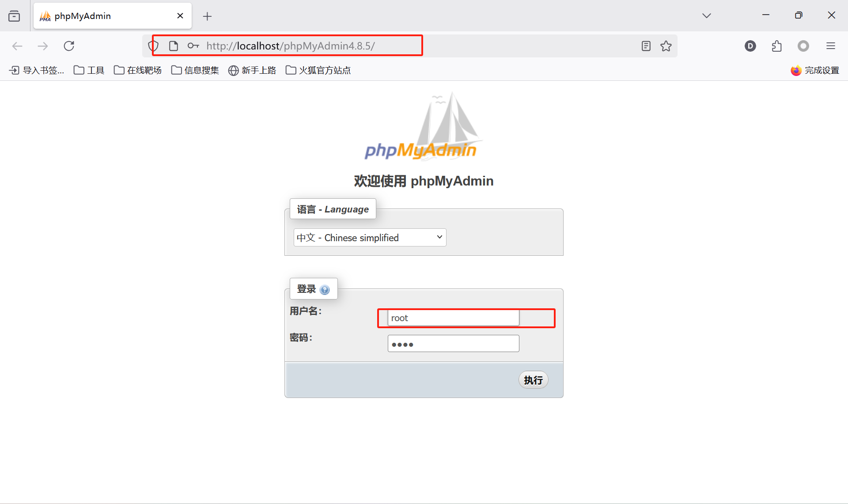
Task: Open the Firefox View tab list icon
Action: (x=14, y=16)
